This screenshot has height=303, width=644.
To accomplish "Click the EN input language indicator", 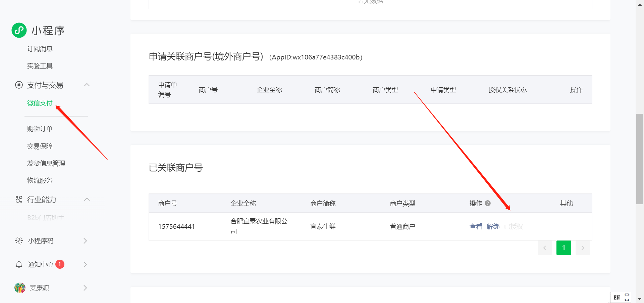I will click(x=616, y=298).
